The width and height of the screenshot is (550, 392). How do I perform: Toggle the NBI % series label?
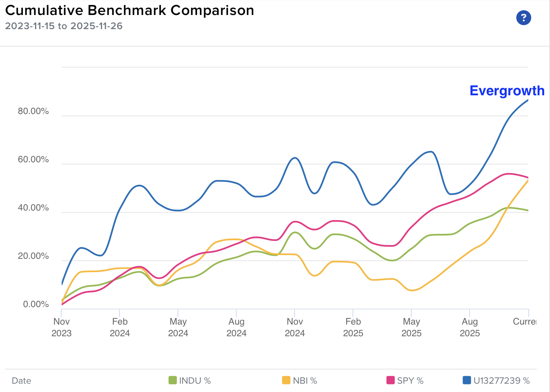305,380
